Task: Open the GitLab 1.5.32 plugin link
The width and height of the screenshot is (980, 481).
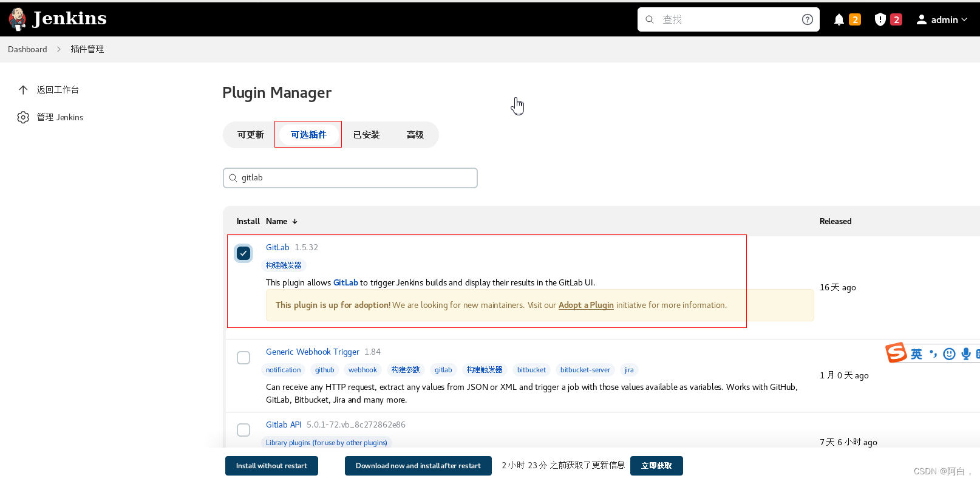Action: [277, 247]
